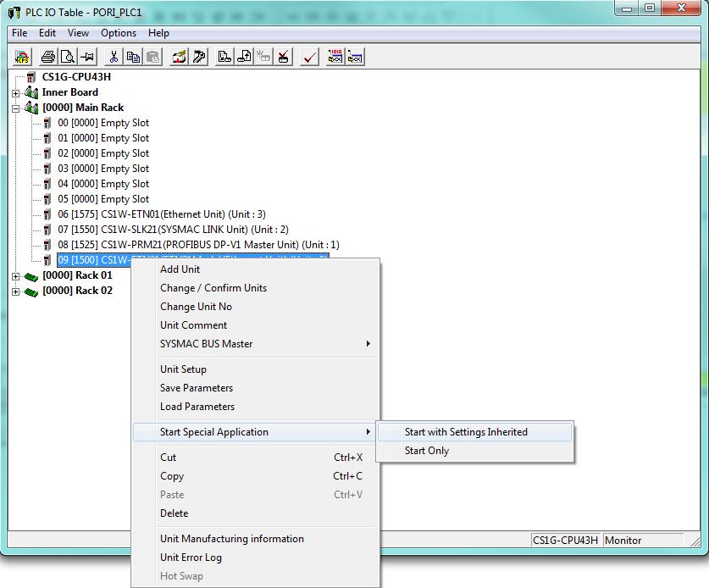This screenshot has height=588, width=709.
Task: Click the unit icon for slot 07 CS1W-SLK21
Action: click(x=47, y=230)
